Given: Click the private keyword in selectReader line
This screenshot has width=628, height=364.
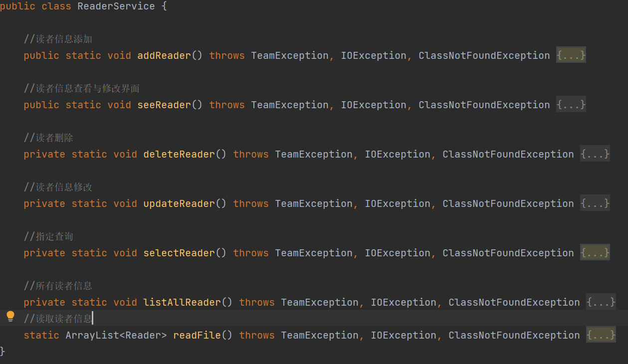Looking at the screenshot, I should 44,253.
